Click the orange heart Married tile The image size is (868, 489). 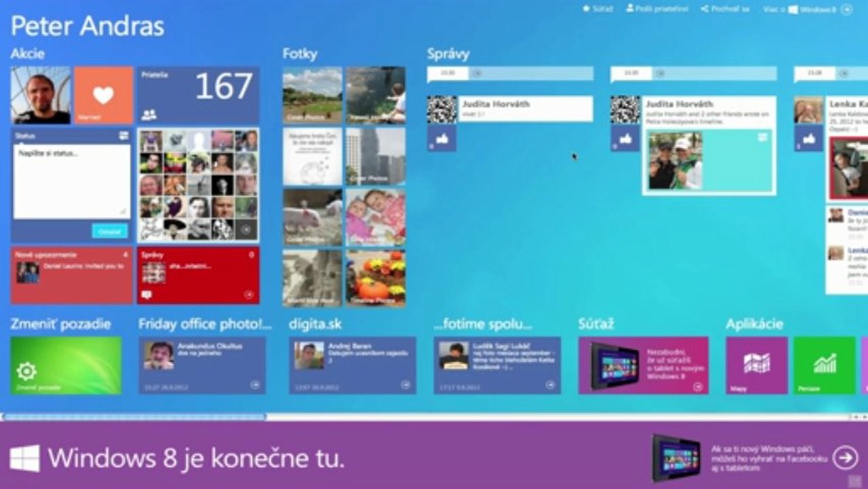103,95
